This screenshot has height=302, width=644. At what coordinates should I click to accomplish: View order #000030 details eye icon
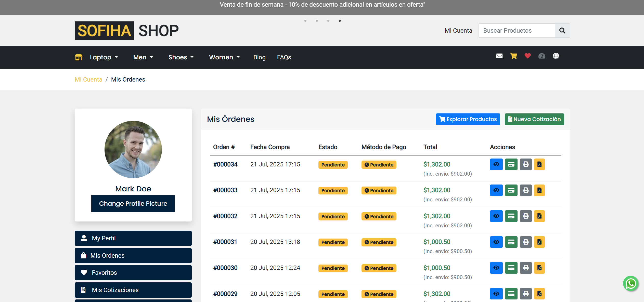tap(496, 268)
